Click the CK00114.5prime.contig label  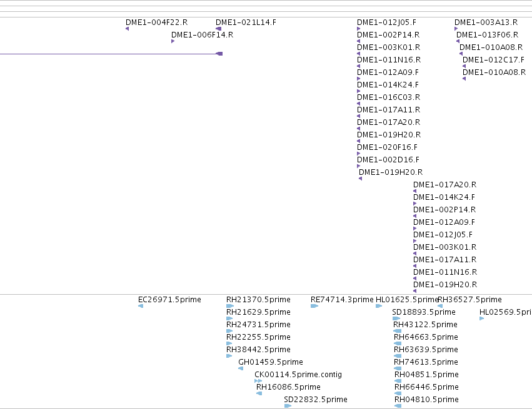tap(298, 375)
